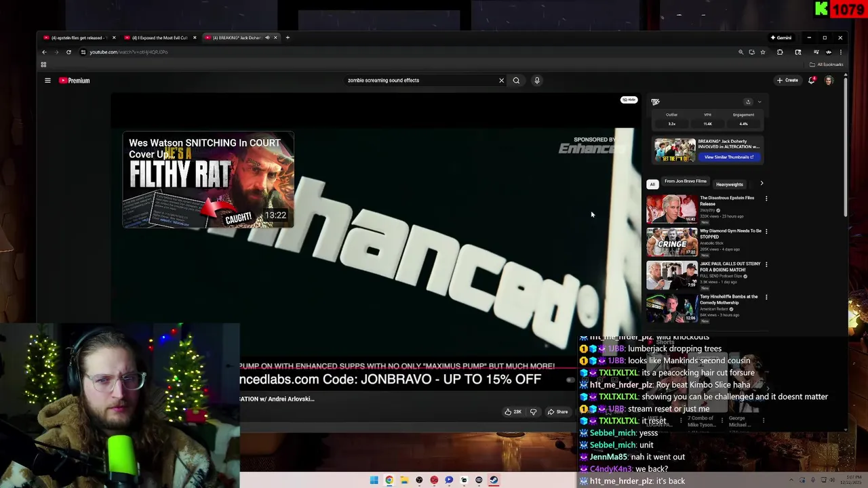868x488 pixels.
Task: Close the epstein files get released tab
Action: [x=114, y=38]
